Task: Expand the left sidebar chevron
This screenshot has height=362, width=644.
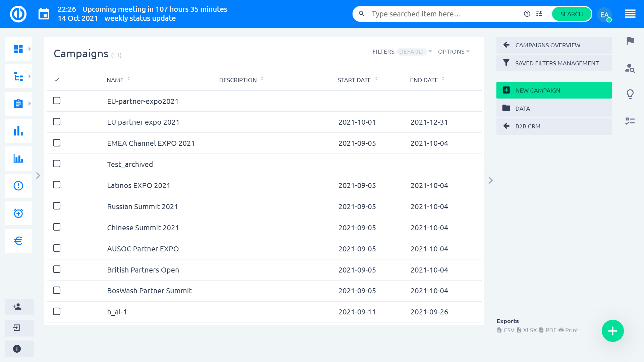Action: [38, 176]
